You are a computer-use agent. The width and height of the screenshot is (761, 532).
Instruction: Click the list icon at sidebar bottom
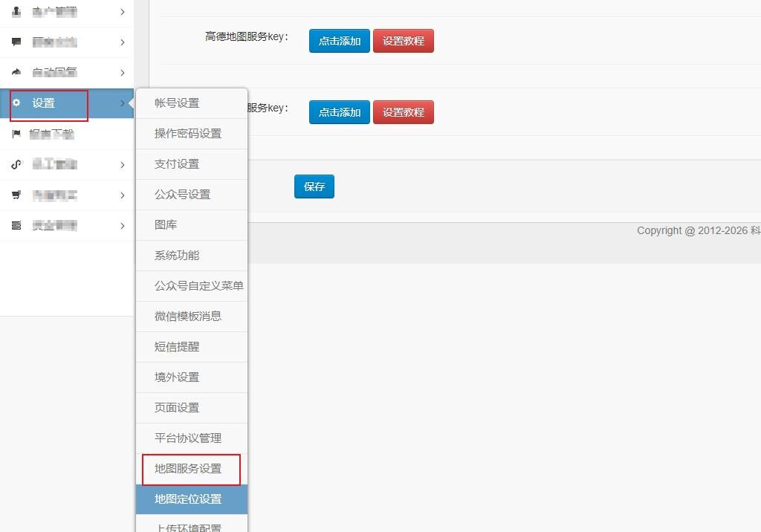pyautogui.click(x=16, y=225)
